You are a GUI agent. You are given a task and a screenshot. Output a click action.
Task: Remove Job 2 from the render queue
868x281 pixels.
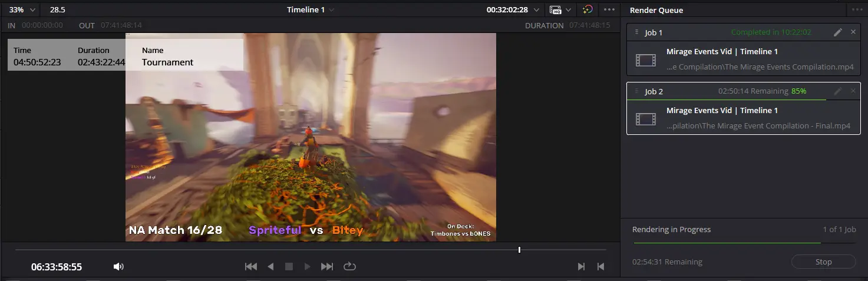(x=853, y=91)
